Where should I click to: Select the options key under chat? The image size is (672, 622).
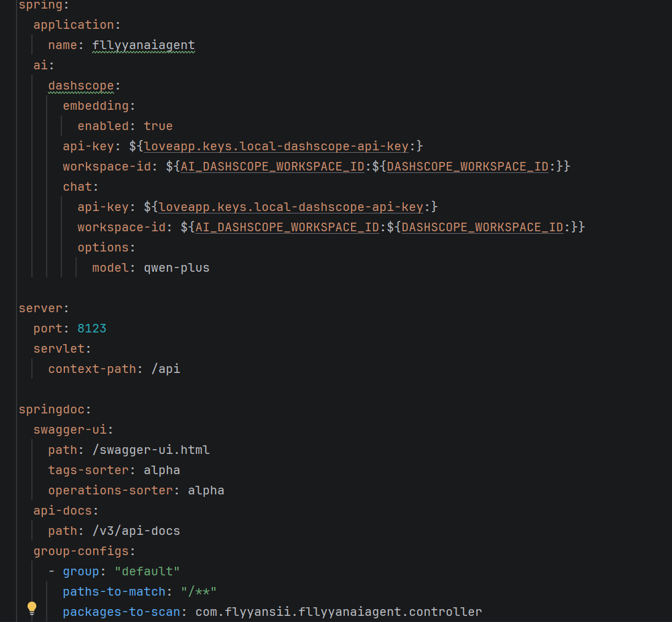pos(103,248)
